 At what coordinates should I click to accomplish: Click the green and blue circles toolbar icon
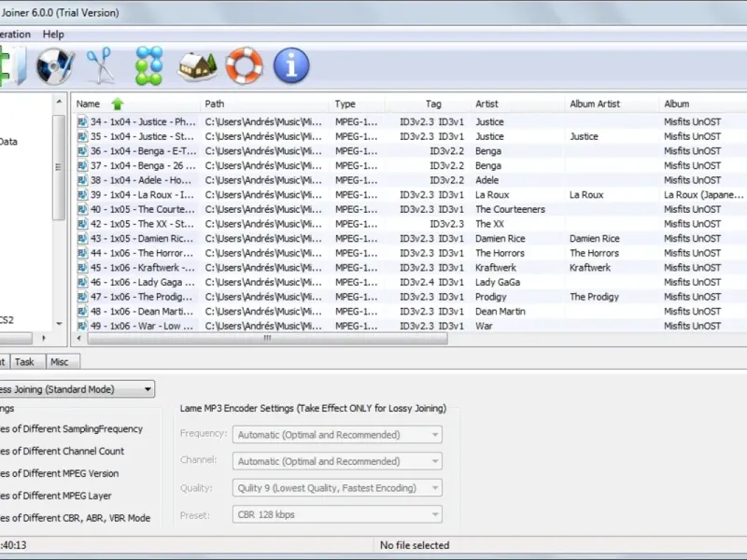(149, 65)
